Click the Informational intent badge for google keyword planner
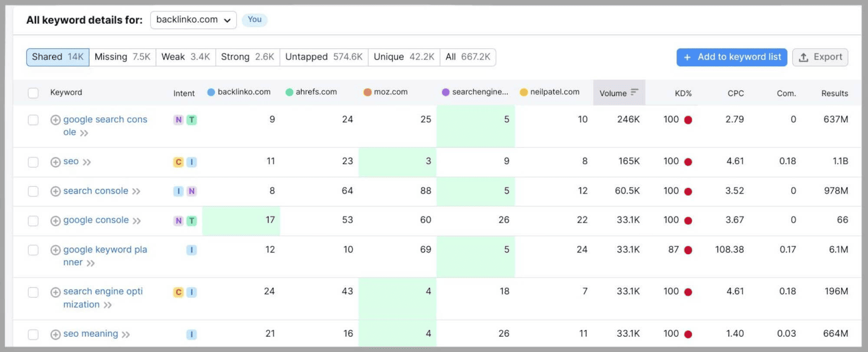 (x=192, y=250)
